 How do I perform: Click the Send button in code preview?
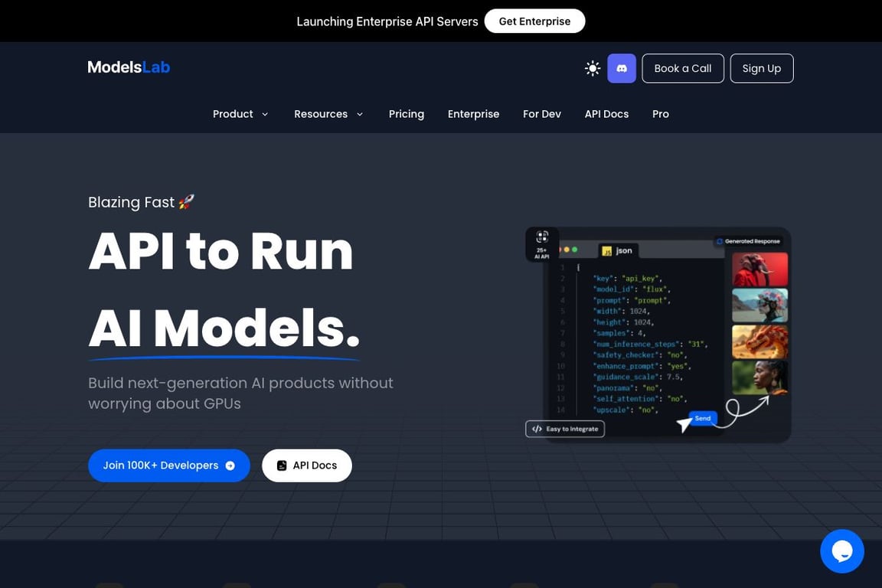(x=703, y=418)
